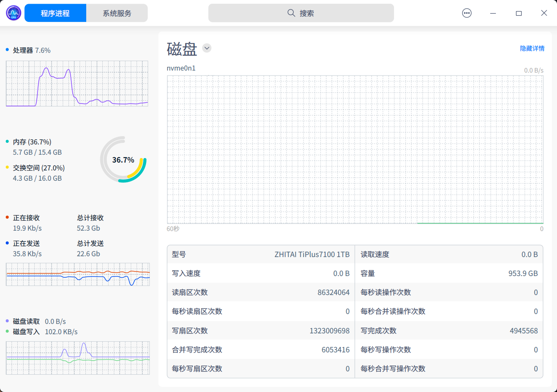Viewport: 557px width, 392px height.
Task: Click the memory usage ring chart
Action: point(123,160)
